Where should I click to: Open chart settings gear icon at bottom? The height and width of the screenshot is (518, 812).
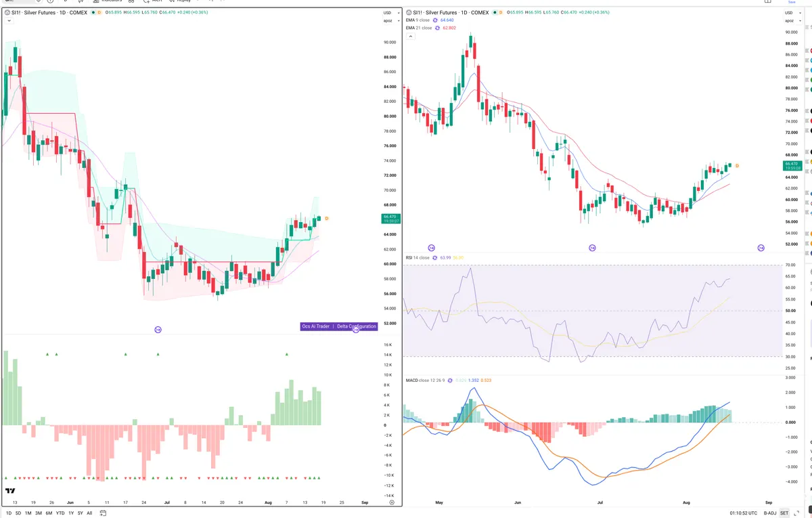coord(392,502)
